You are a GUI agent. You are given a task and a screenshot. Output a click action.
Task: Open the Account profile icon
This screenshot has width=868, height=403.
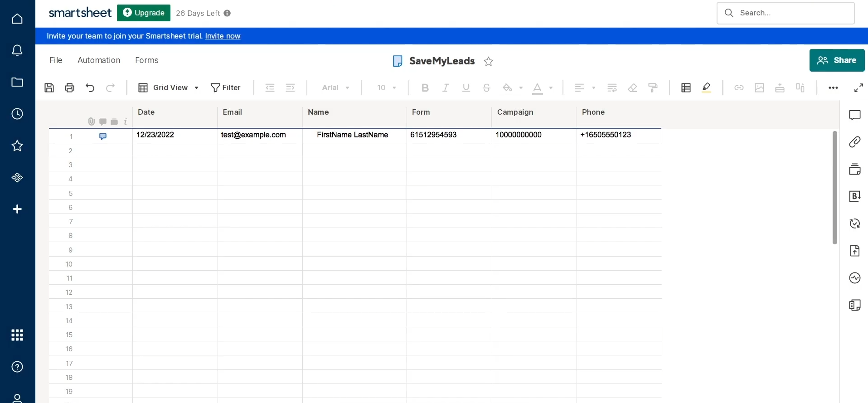tap(17, 398)
